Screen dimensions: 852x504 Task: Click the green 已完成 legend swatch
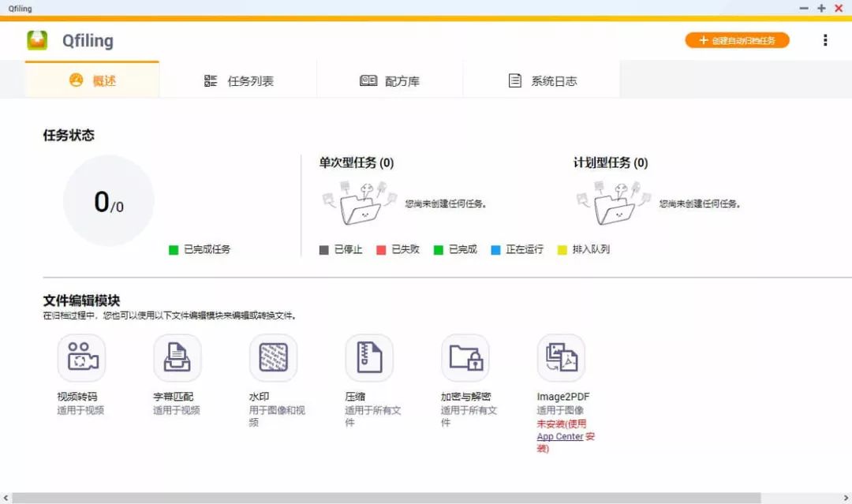coord(438,250)
